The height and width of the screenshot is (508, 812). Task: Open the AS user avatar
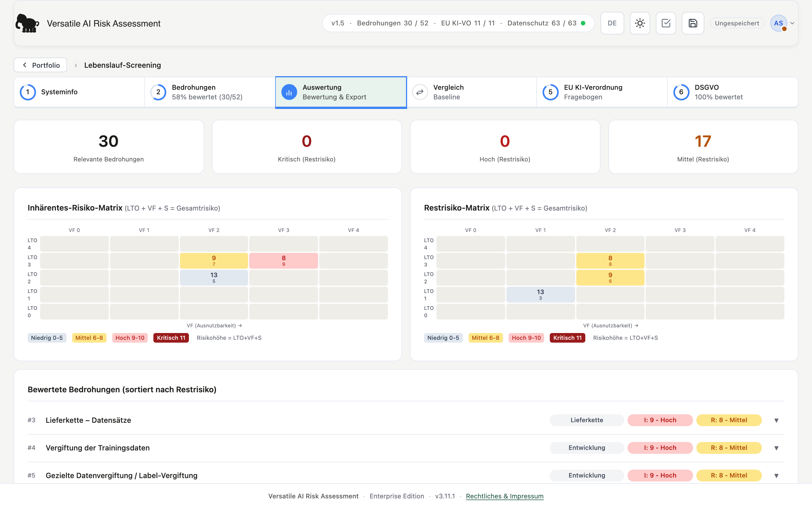click(x=778, y=23)
